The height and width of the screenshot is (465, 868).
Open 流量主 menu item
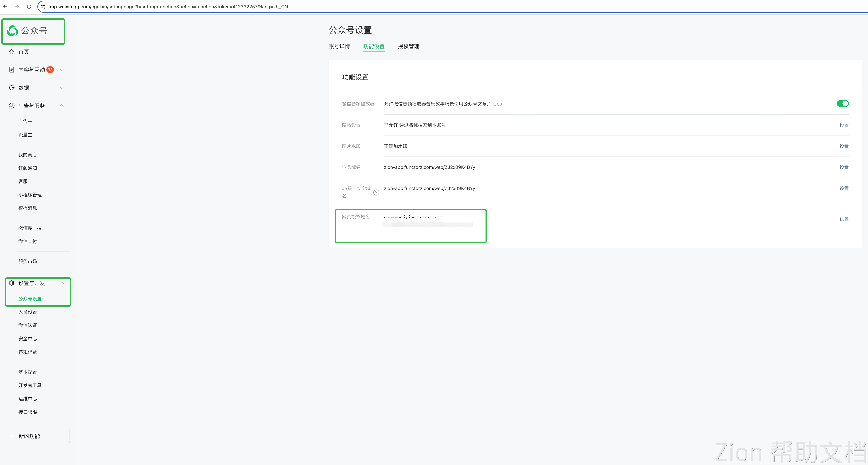(x=25, y=135)
